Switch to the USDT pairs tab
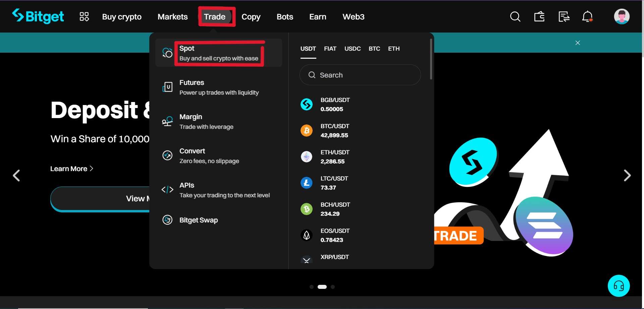 coord(308,49)
